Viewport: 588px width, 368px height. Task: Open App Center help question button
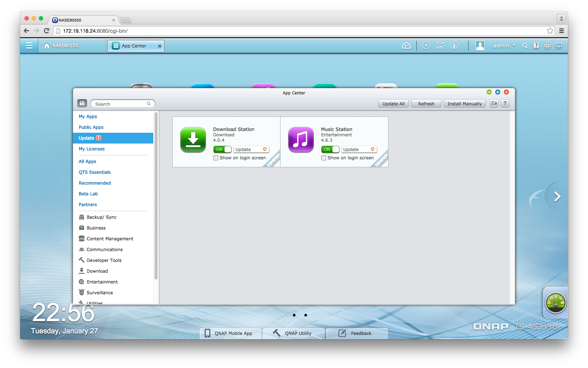coord(505,104)
